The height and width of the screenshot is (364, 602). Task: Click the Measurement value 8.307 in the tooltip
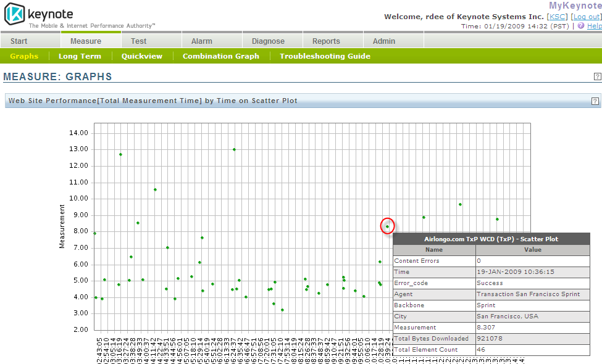point(486,328)
